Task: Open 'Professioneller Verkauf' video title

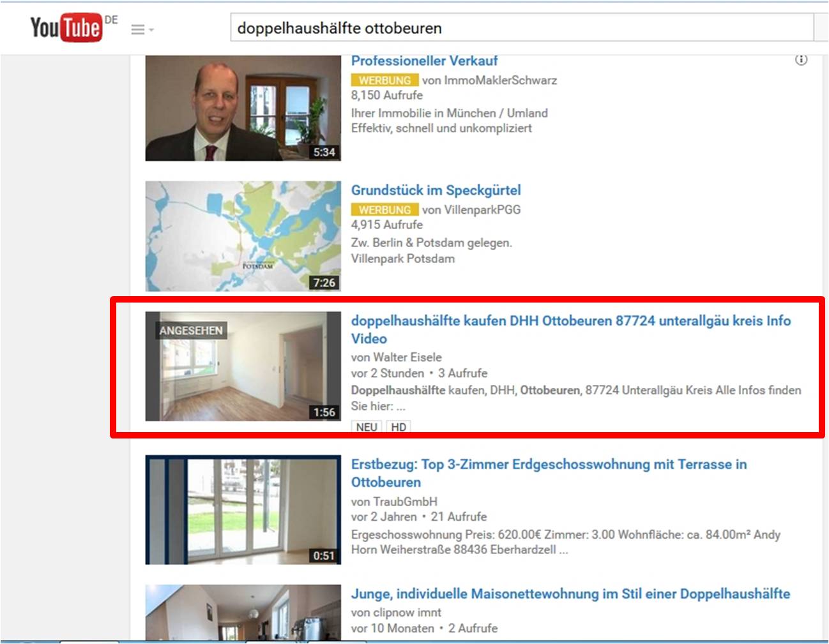Action: (424, 61)
